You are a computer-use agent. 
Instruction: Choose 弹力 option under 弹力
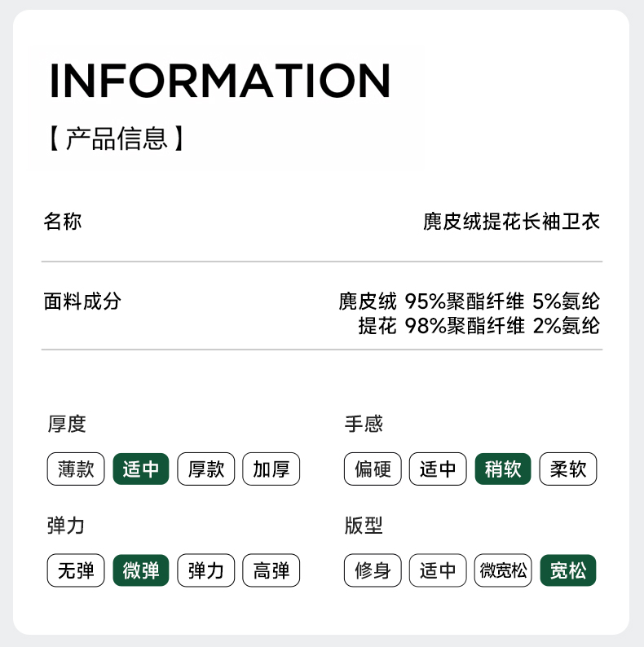(x=206, y=570)
